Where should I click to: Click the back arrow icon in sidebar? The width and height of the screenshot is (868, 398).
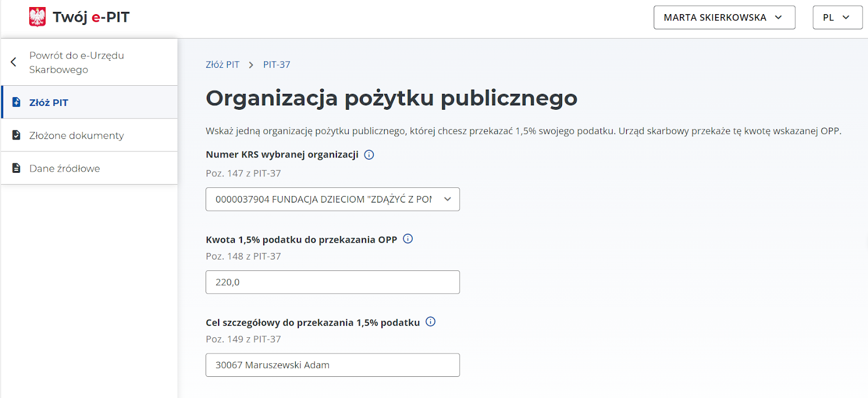coord(14,62)
